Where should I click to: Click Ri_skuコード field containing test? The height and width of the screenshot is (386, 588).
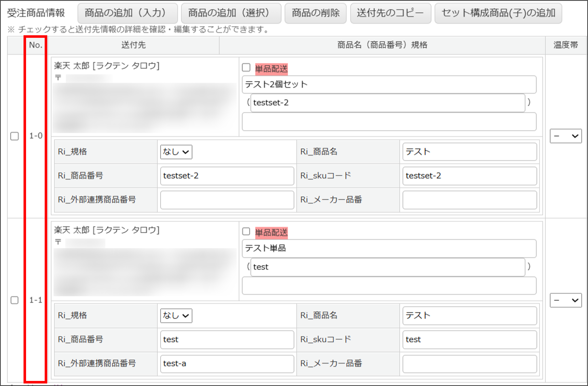[470, 340]
